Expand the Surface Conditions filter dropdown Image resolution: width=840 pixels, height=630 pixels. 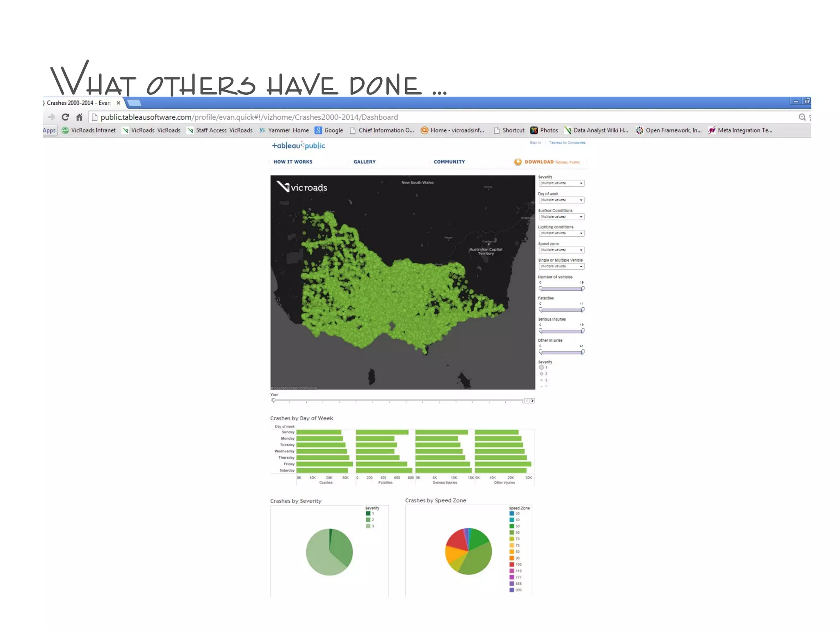(581, 217)
